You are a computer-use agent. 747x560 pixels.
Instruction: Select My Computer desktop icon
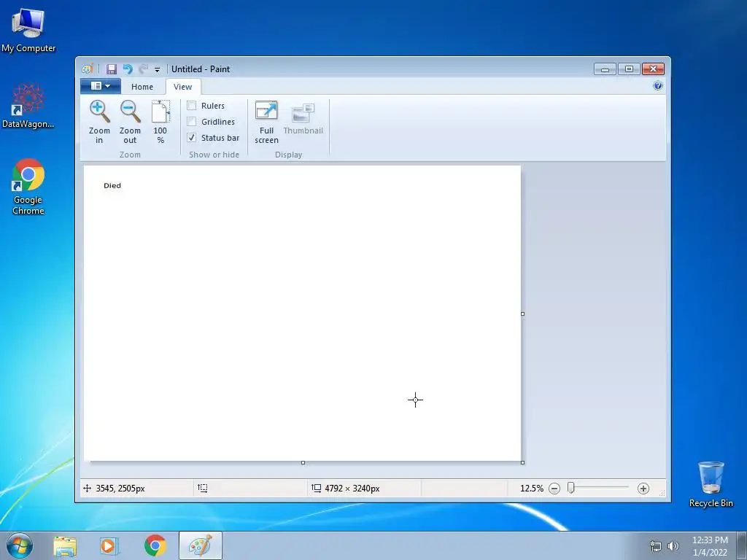point(28,31)
